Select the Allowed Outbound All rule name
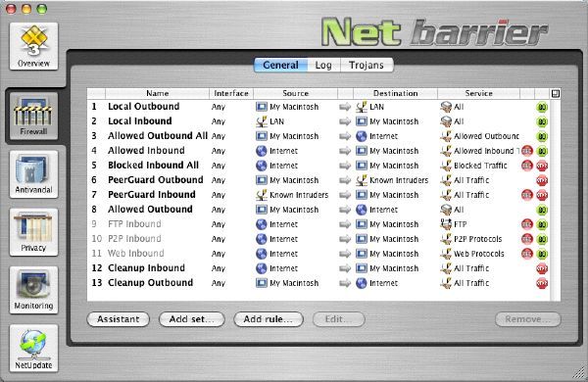Viewport: 588px width, 382px height. coord(158,136)
